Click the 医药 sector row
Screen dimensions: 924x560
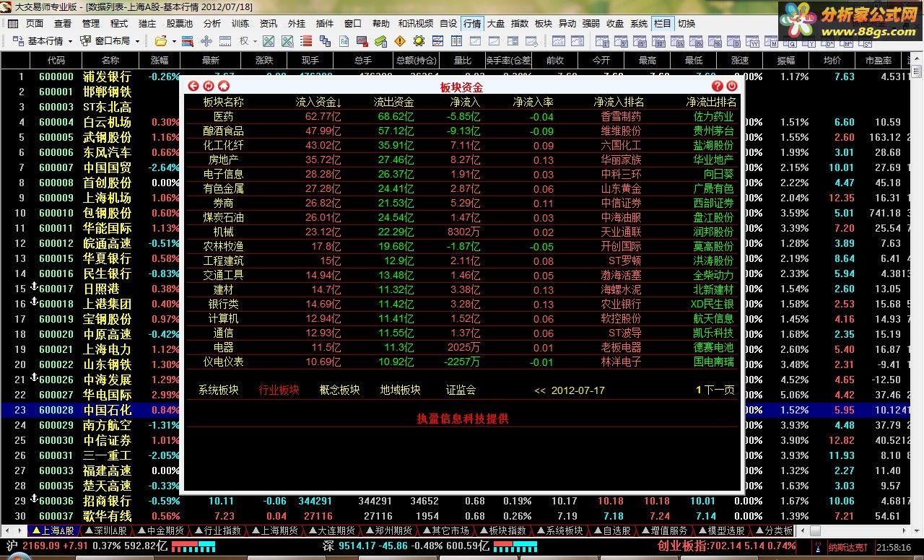tap(462, 116)
